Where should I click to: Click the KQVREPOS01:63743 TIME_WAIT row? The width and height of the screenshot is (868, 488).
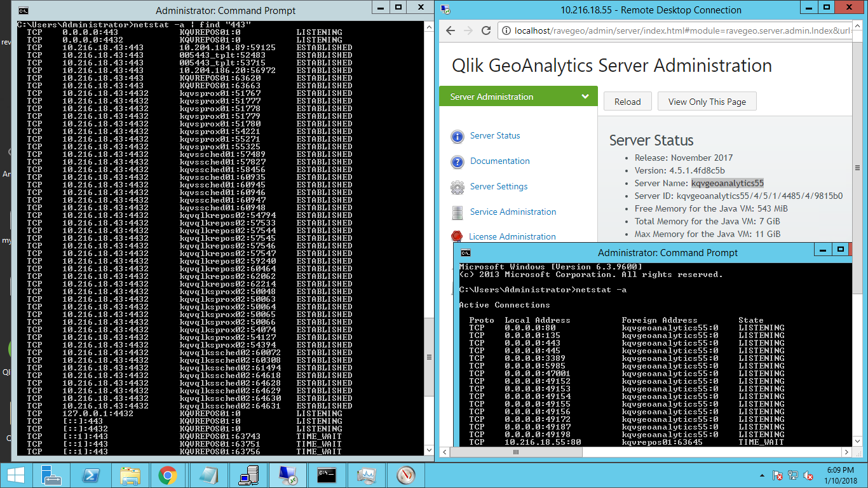tap(184, 437)
